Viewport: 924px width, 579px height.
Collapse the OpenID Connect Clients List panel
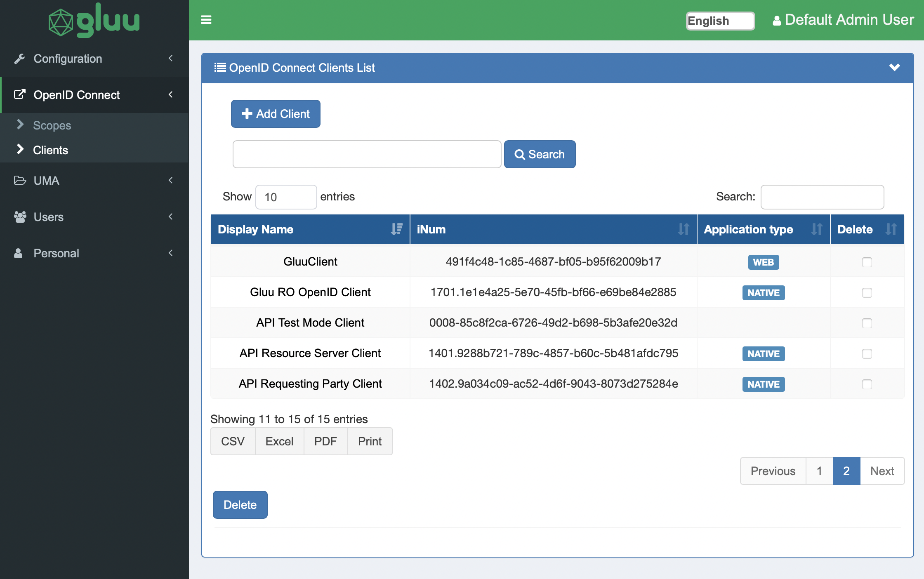[894, 68]
